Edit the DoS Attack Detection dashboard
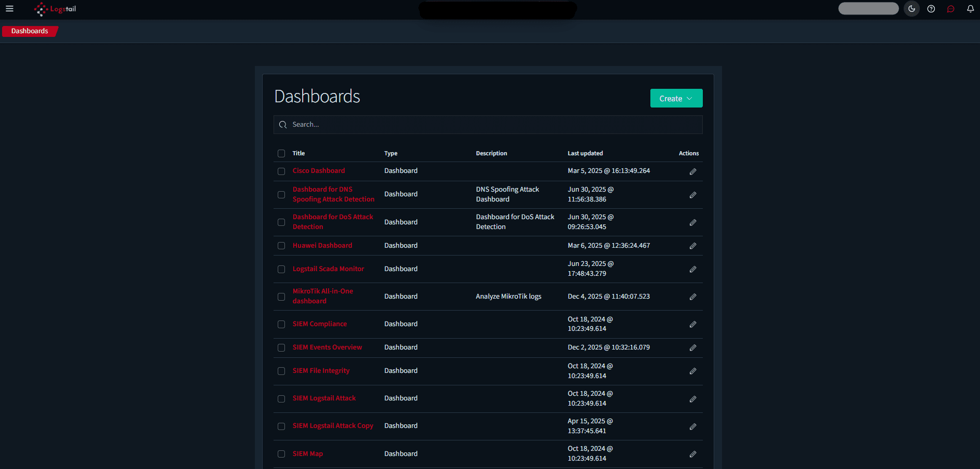This screenshot has width=980, height=469. tap(692, 222)
